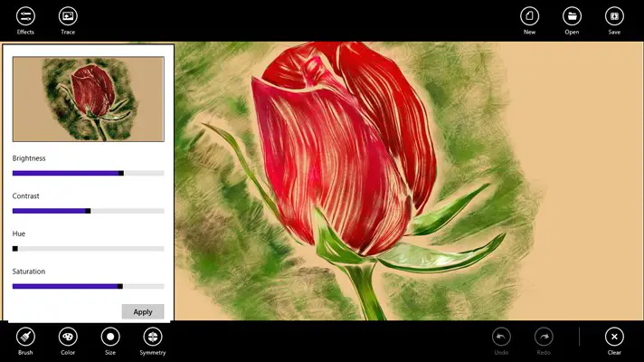Open the Effects panel icon

coord(25,16)
